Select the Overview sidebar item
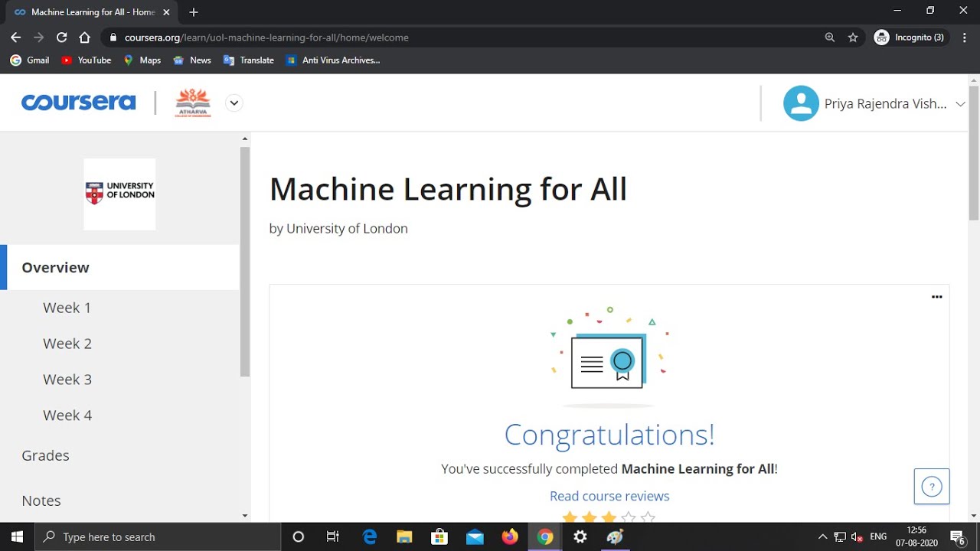The image size is (980, 551). click(120, 267)
